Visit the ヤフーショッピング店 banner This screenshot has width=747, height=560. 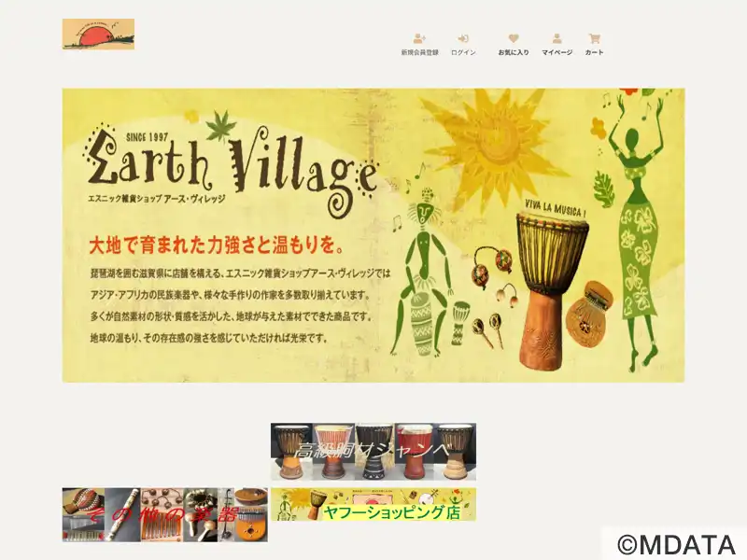[373, 504]
